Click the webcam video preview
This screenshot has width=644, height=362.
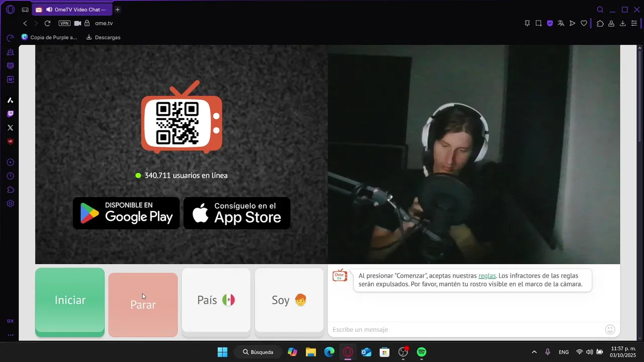(x=473, y=154)
